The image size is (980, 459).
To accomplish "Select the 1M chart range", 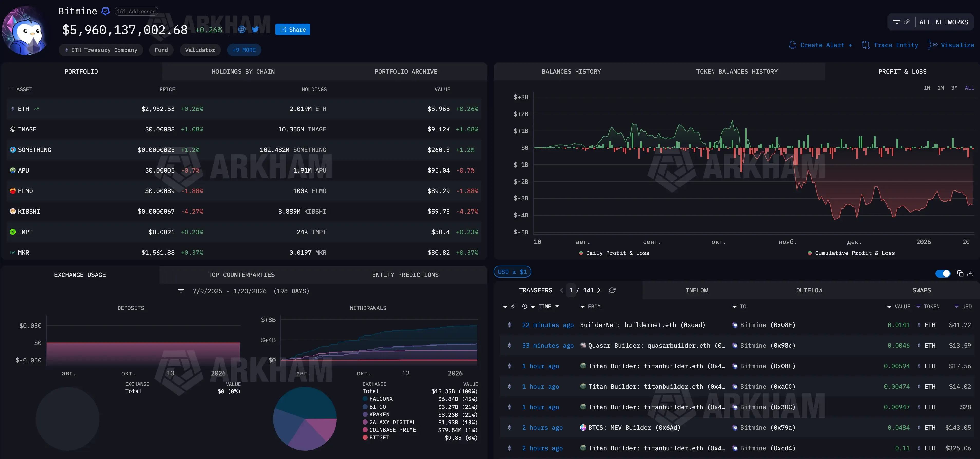I will (x=940, y=88).
